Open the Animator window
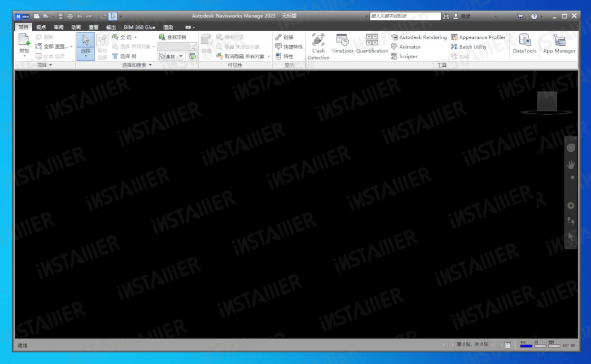Image resolution: width=591 pixels, height=364 pixels. (406, 47)
